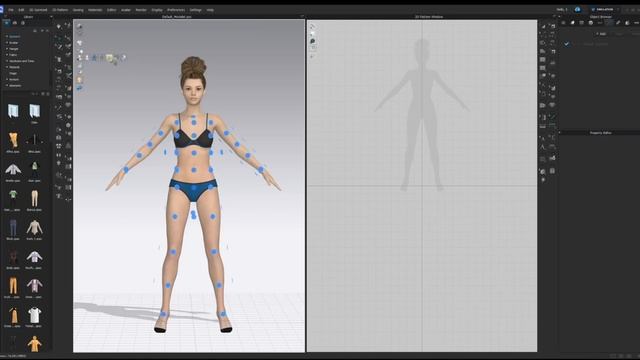640x360 pixels.
Task: Click the highlighted first Library tab icon
Action: pos(7,23)
